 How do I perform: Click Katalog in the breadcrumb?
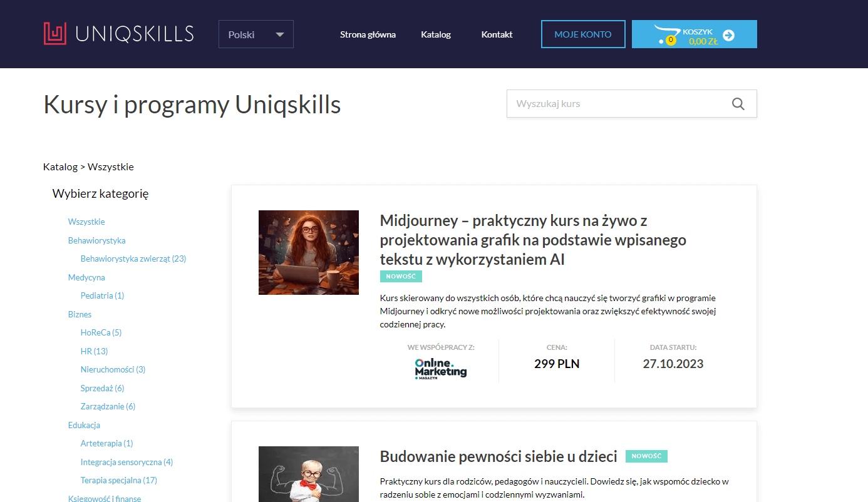60,166
